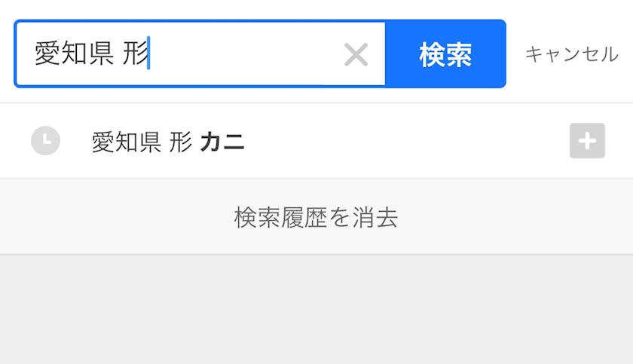Click the text cursor after 形
The width and height of the screenshot is (633, 364).
[x=148, y=53]
